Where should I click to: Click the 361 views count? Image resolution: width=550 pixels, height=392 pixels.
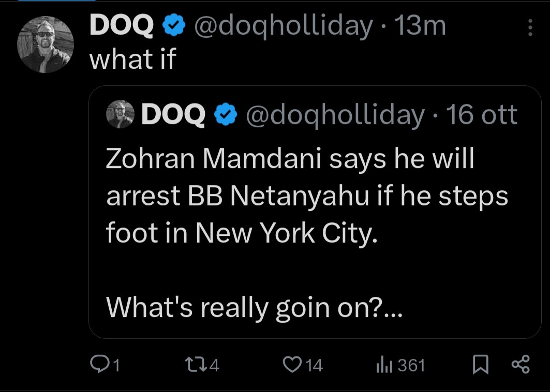pyautogui.click(x=412, y=366)
